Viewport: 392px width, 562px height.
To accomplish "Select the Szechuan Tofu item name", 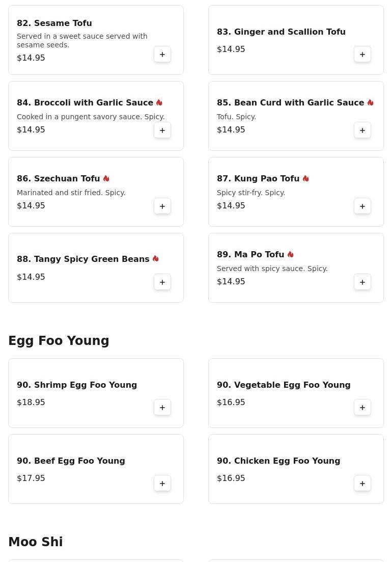I will pos(59,178).
